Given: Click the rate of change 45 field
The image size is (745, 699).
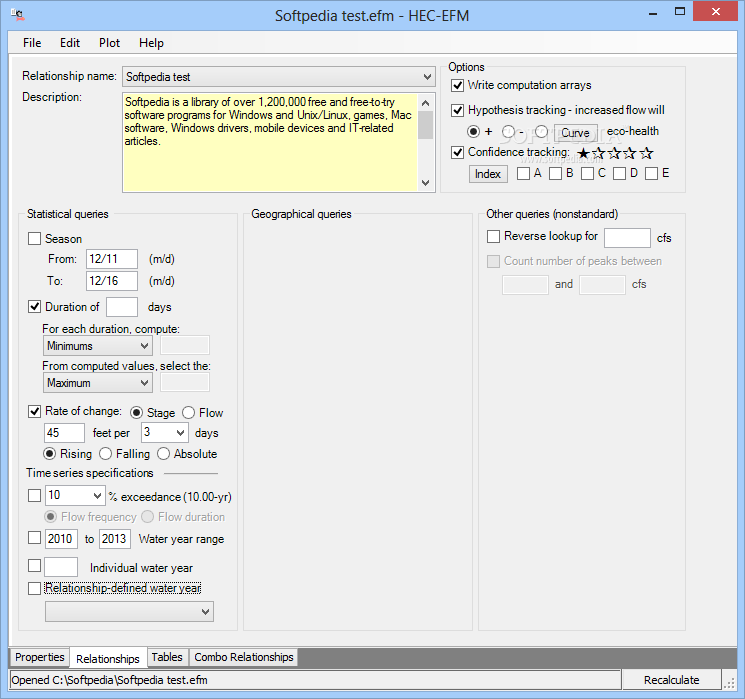Looking at the screenshot, I should tap(65, 433).
